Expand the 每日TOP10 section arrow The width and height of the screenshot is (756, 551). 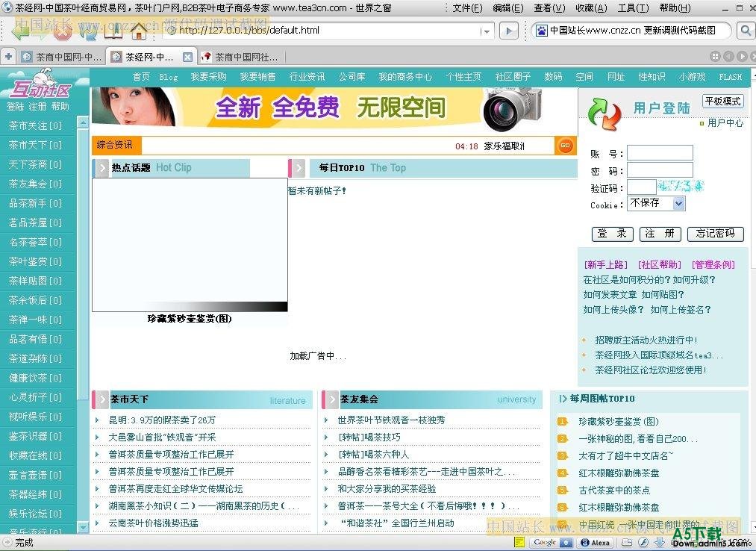pos(298,168)
